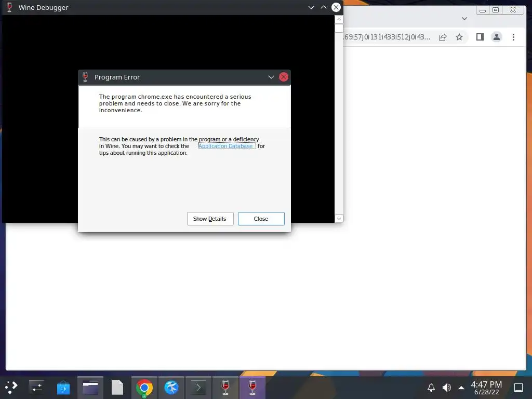Switch to Google Chrome in the taskbar
The image size is (532, 399).
click(x=144, y=388)
